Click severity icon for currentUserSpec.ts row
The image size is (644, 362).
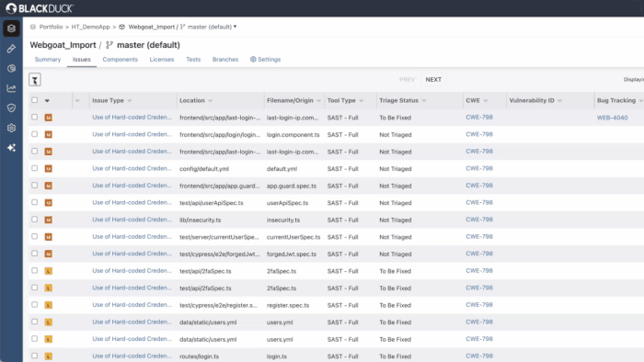pyautogui.click(x=49, y=237)
